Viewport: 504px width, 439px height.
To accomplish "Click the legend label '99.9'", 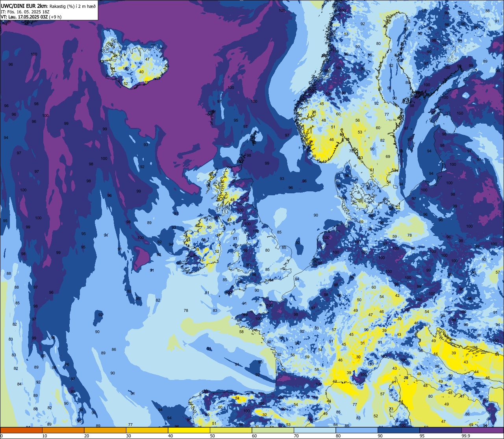I will 465,436.
